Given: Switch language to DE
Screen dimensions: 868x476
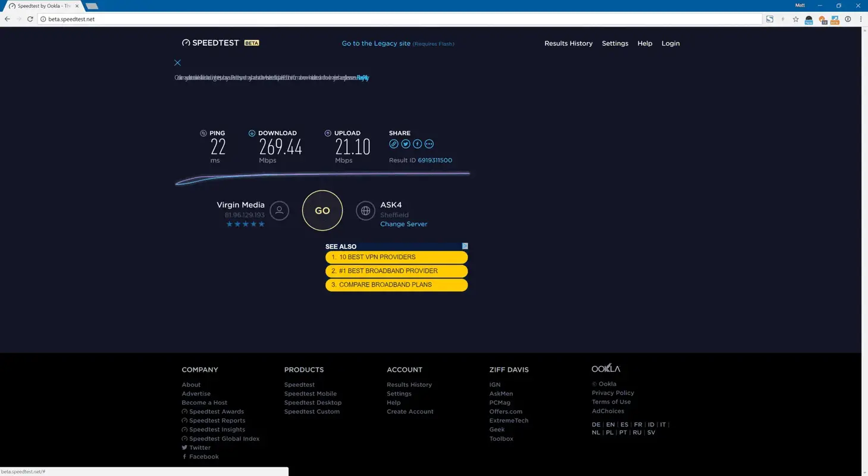Looking at the screenshot, I should pos(596,425).
